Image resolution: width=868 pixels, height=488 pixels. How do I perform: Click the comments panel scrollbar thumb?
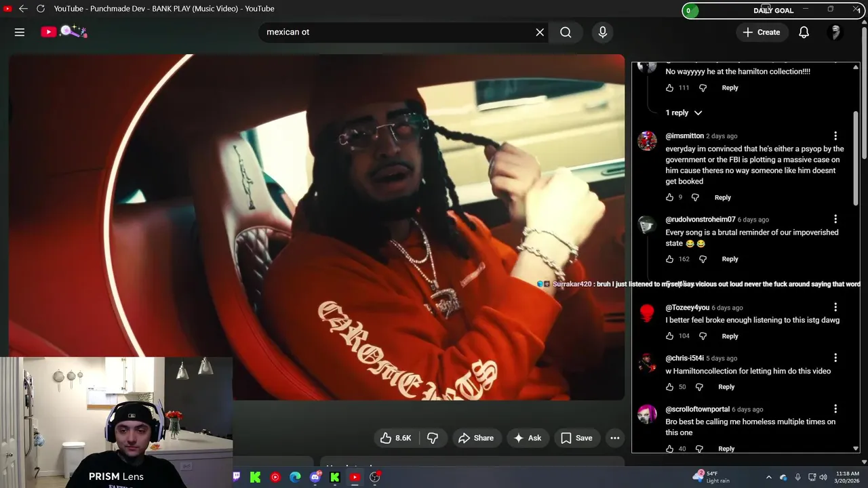pos(856,158)
